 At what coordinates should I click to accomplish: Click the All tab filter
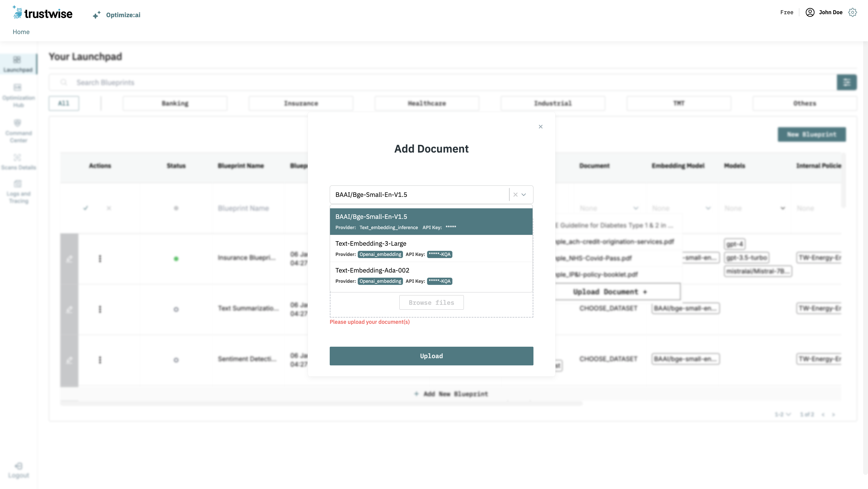(64, 103)
